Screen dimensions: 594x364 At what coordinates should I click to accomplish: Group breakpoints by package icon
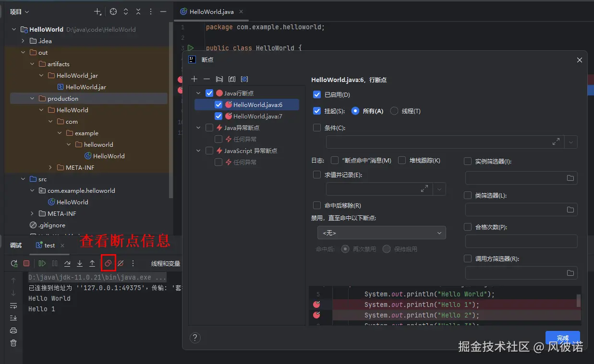point(219,79)
